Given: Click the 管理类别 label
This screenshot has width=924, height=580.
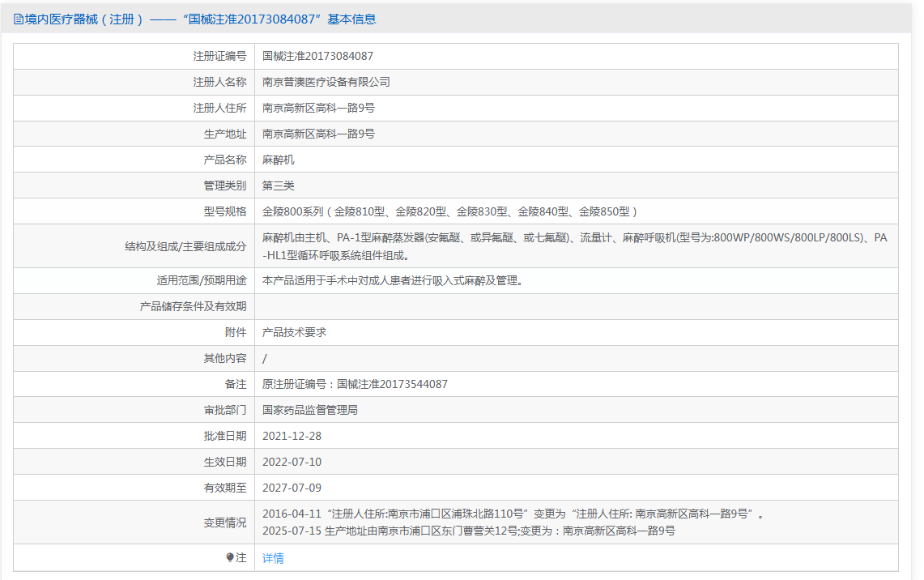Looking at the screenshot, I should 225,186.
